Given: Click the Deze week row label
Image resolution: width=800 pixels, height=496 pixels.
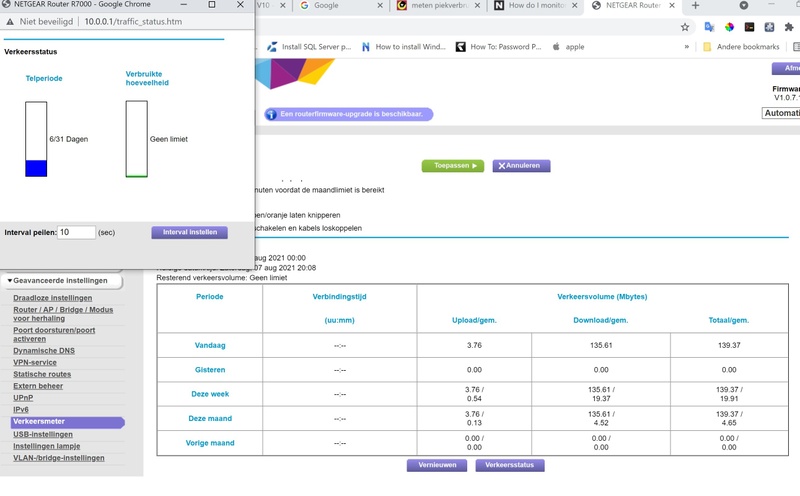Looking at the screenshot, I should 210,394.
